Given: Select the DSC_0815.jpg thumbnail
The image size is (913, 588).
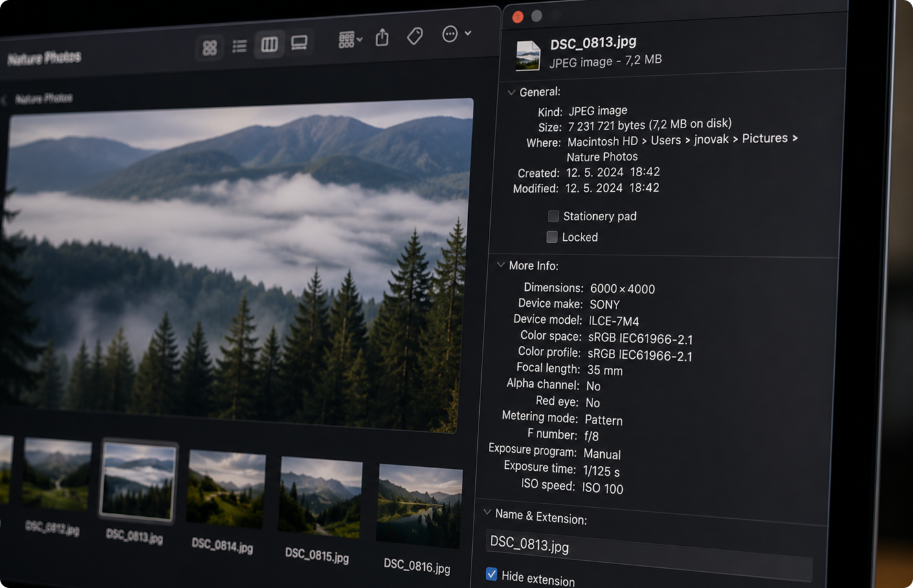Looking at the screenshot, I should 321,497.
